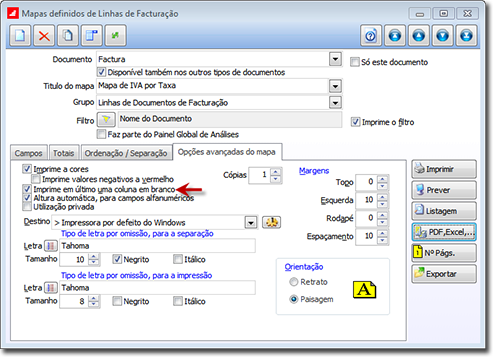The height and width of the screenshot is (361, 496).
Task: Click 'Tipo de letra por omissão, para a separação'
Action: click(137, 233)
